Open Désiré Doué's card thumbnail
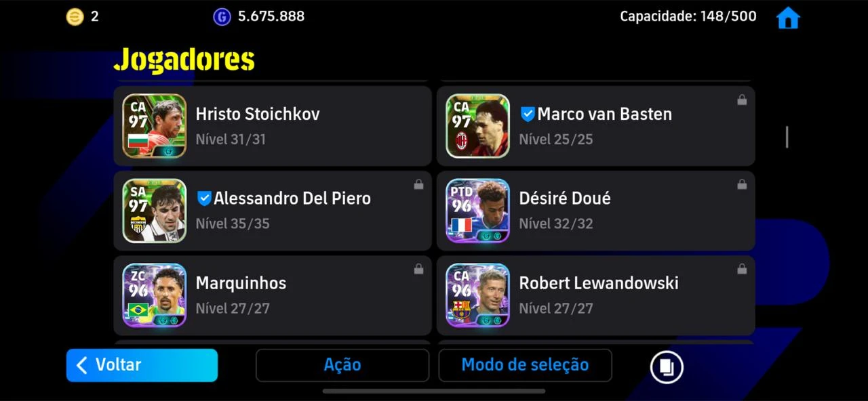The width and height of the screenshot is (868, 401). point(477,211)
